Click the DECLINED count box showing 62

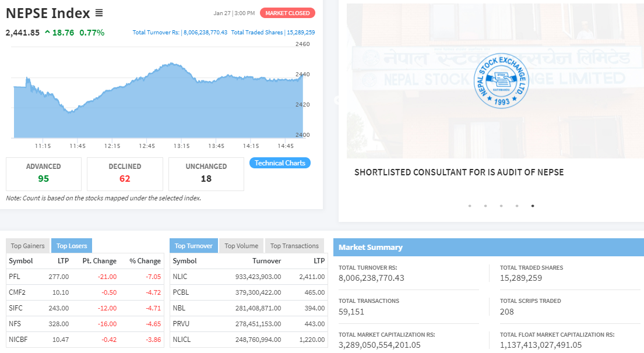(x=125, y=174)
